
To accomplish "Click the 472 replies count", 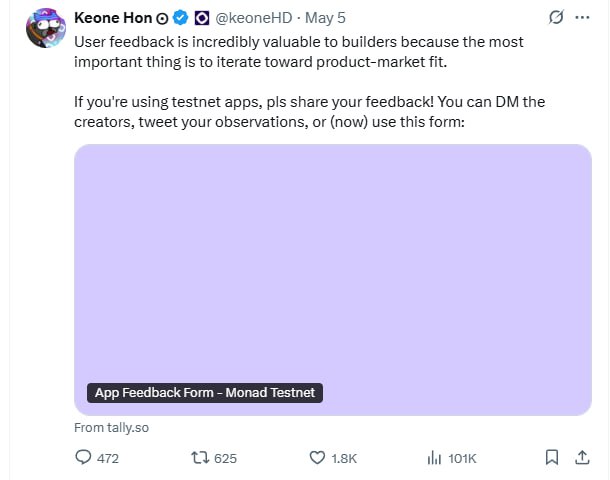I will click(108, 459).
